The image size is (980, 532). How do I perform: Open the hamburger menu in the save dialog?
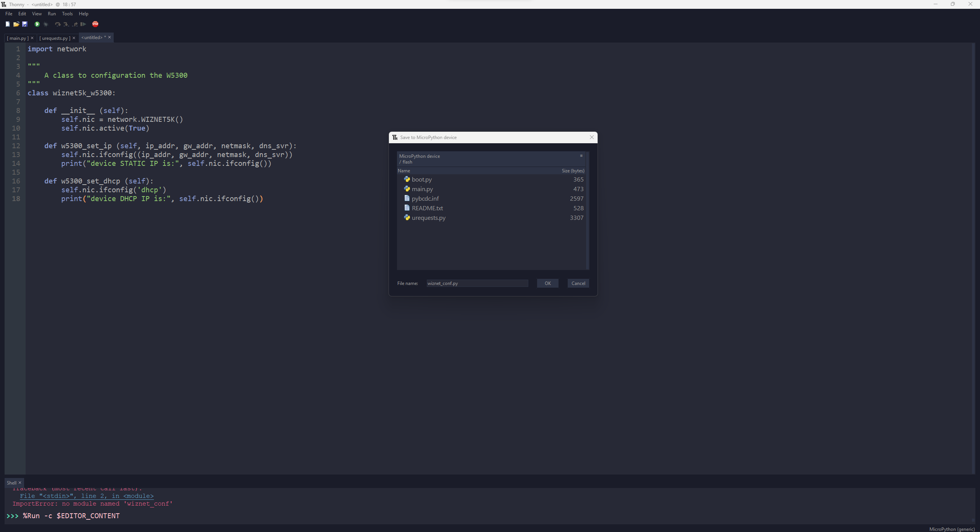tap(581, 156)
